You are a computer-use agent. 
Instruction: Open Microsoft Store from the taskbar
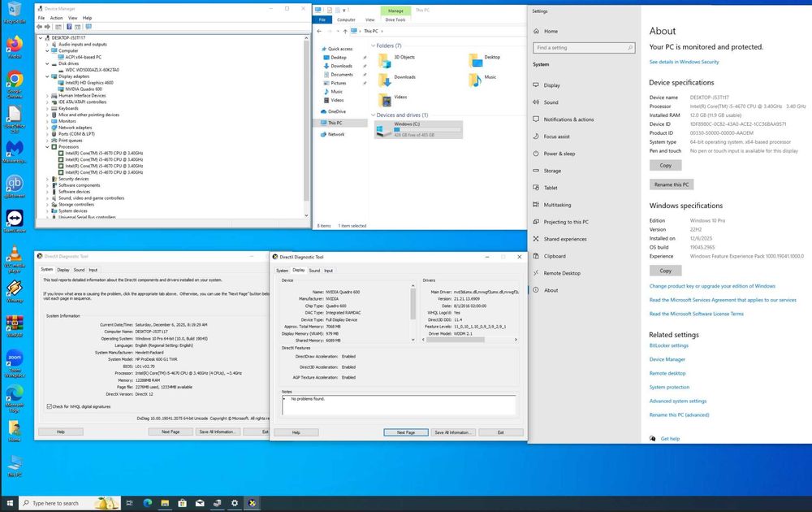182,503
